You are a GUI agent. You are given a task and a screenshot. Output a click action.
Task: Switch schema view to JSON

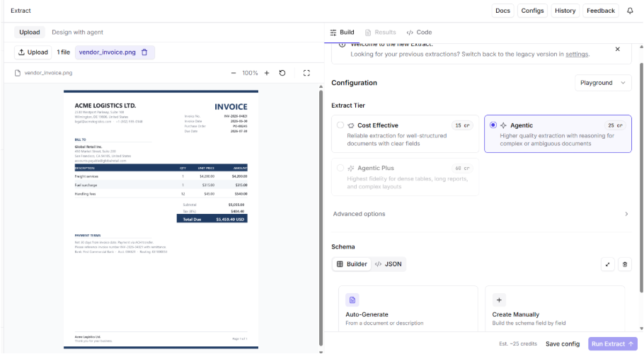pyautogui.click(x=388, y=264)
